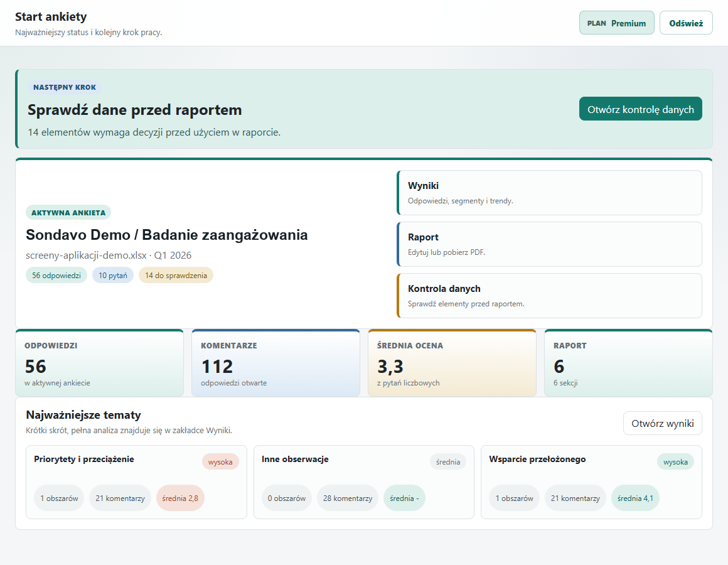Viewport: 728px width, 565px height.
Task: Select the Priorytety i przeciążenie topic card
Action: (x=137, y=482)
